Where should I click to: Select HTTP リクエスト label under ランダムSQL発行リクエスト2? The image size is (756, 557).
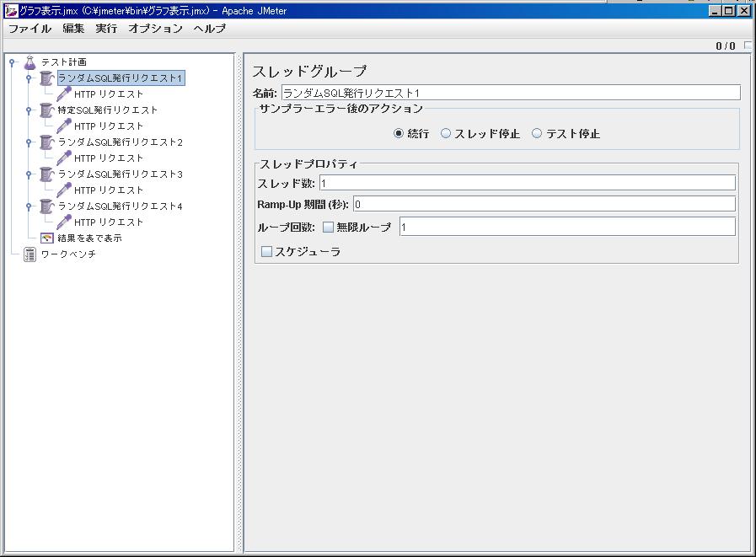109,158
